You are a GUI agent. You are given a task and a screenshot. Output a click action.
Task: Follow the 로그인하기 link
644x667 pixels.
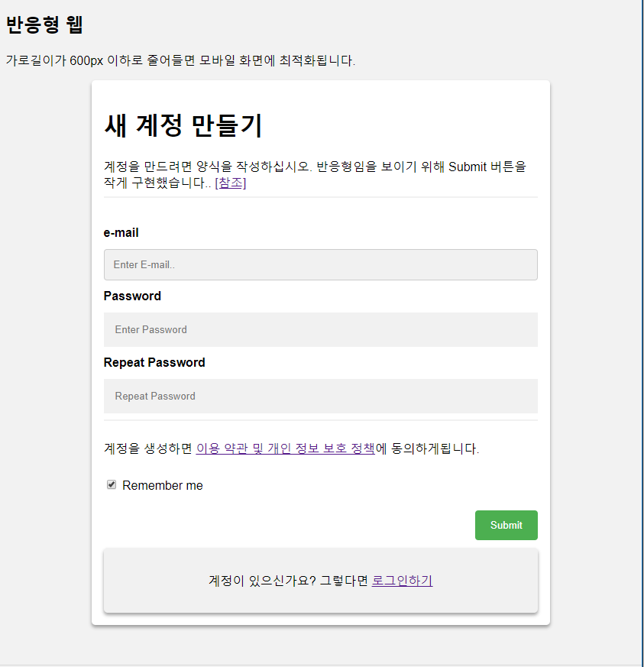(402, 581)
